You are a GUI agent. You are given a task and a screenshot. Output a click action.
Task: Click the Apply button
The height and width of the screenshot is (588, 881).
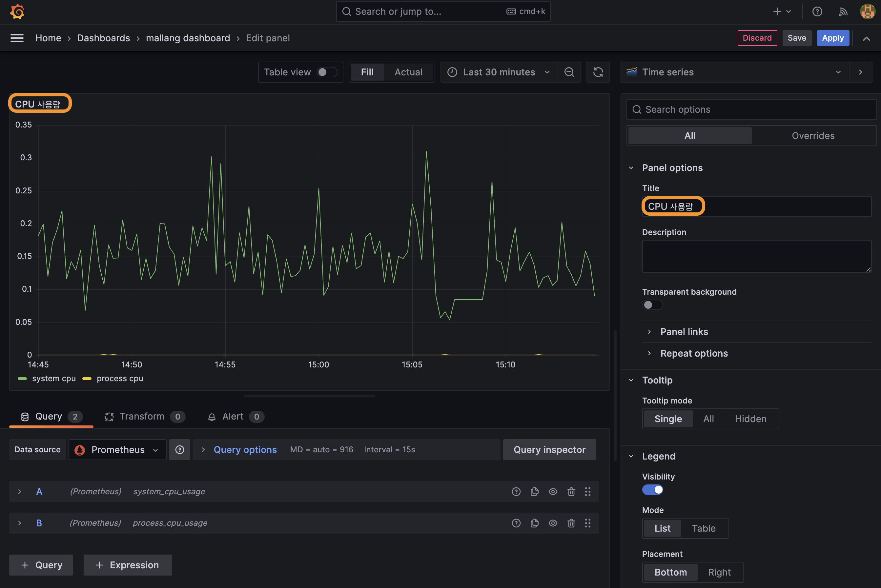(832, 38)
